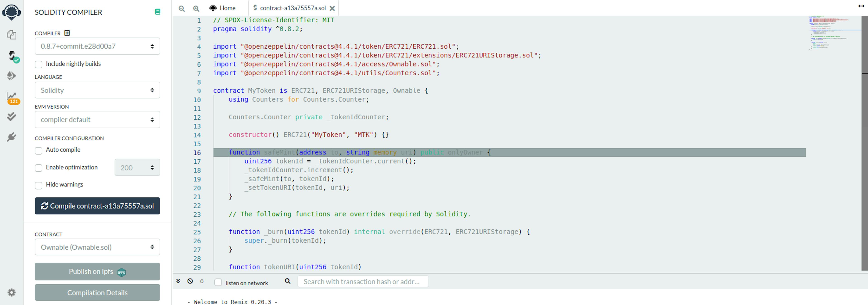The image size is (868, 305).
Task: Open the Language Solidity dropdown
Action: click(x=97, y=90)
